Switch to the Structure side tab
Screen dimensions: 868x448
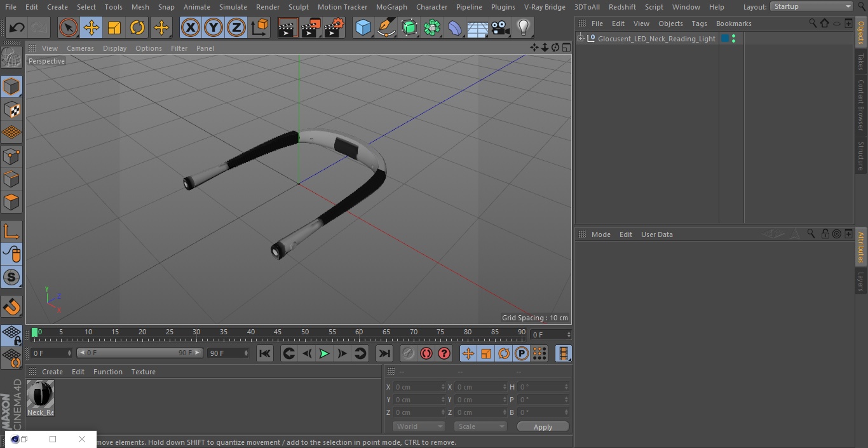tap(861, 156)
